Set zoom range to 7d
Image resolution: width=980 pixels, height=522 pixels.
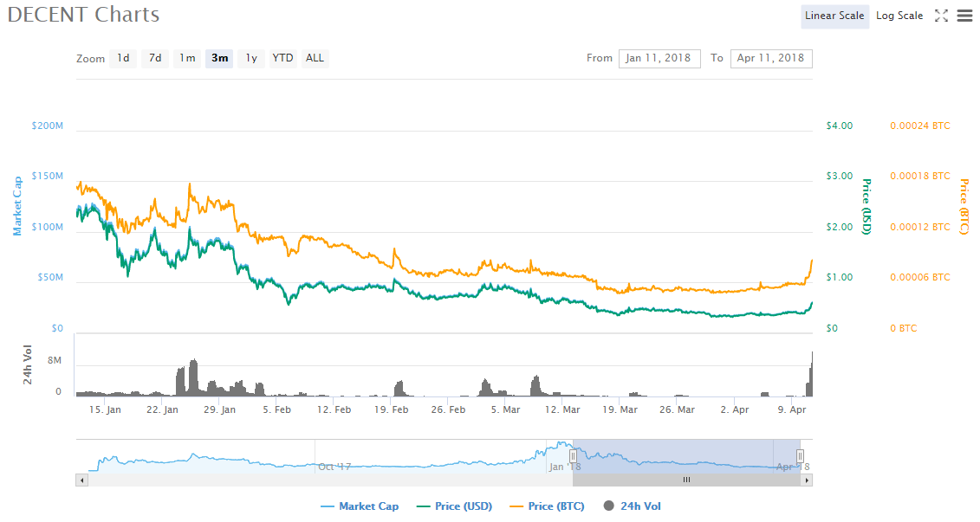coord(155,58)
